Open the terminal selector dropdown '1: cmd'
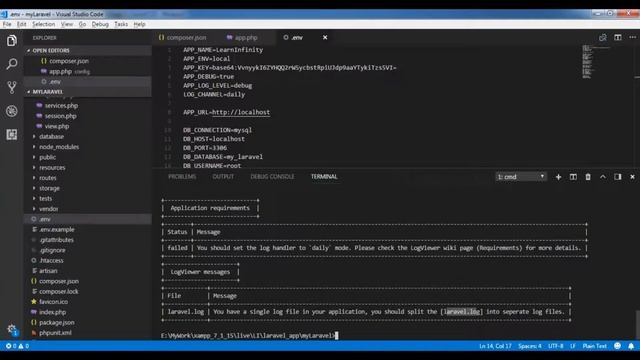 [x=521, y=177]
